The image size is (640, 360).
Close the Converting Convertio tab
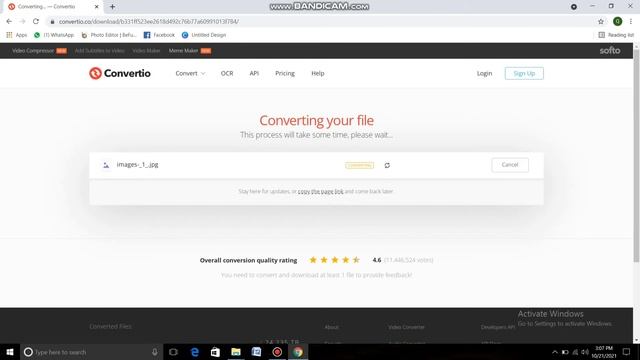point(97,7)
